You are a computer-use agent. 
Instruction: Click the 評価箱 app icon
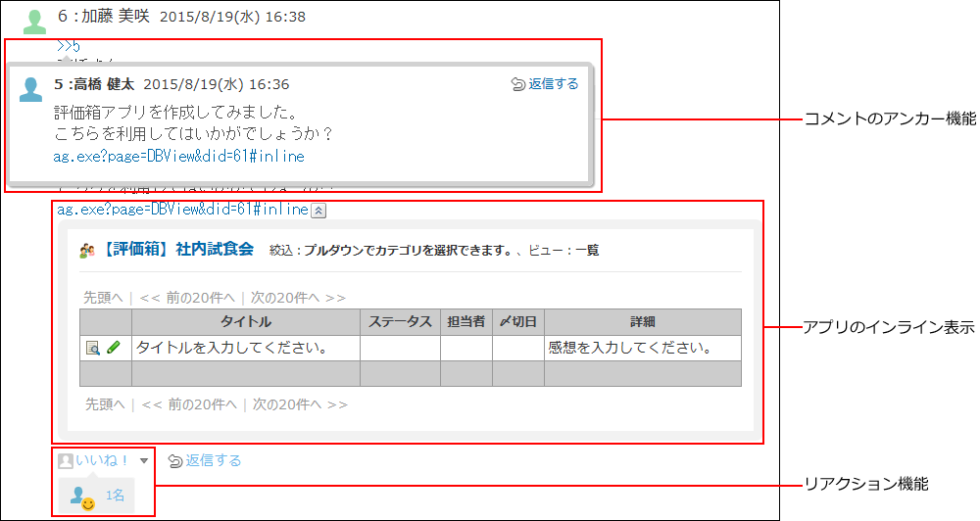[87, 251]
